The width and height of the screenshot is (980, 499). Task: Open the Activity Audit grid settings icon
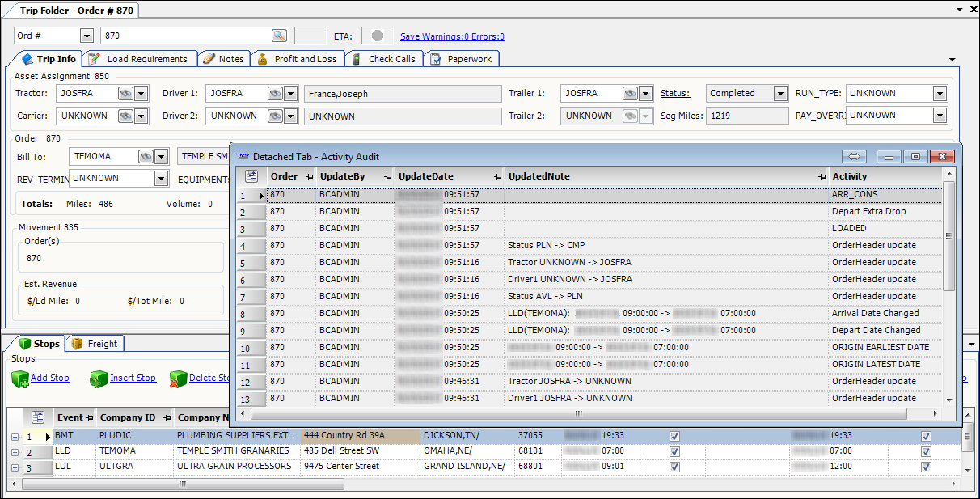click(251, 176)
